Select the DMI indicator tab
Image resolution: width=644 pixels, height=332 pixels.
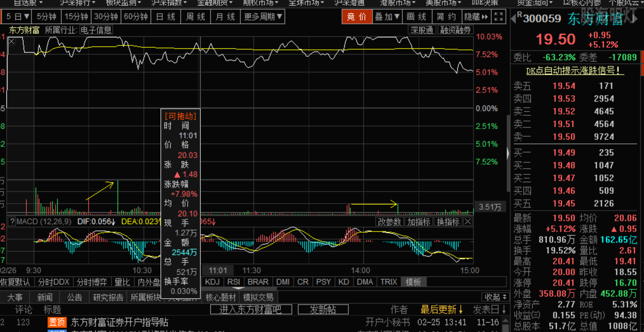click(x=283, y=282)
